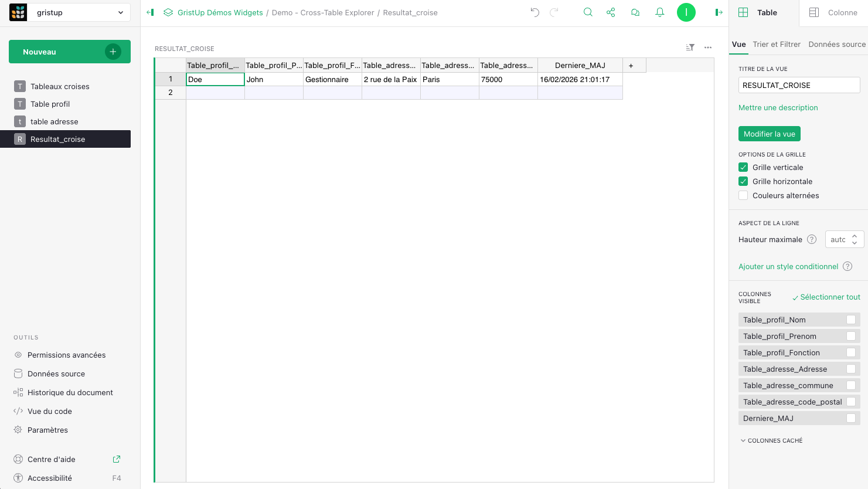The height and width of the screenshot is (489, 868).
Task: Enable Couleurs alternées checkbox
Action: 743,195
